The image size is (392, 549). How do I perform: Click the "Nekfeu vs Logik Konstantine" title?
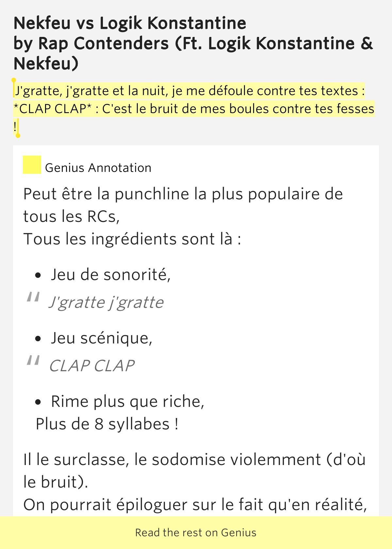click(x=130, y=23)
